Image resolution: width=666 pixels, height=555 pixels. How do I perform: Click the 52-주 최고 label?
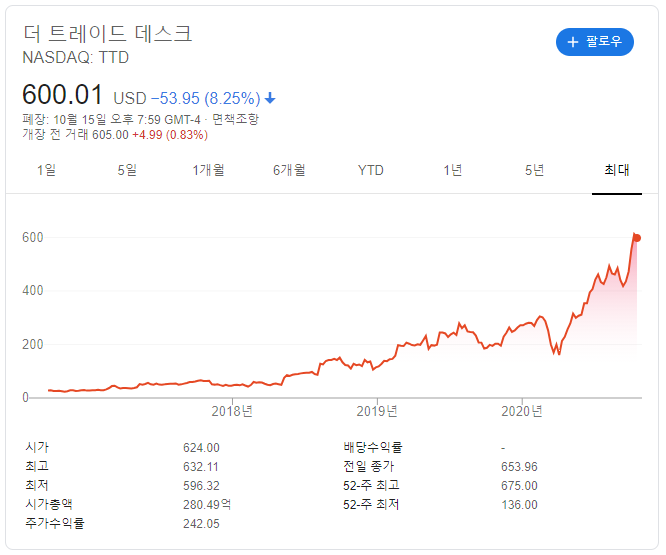(x=371, y=485)
